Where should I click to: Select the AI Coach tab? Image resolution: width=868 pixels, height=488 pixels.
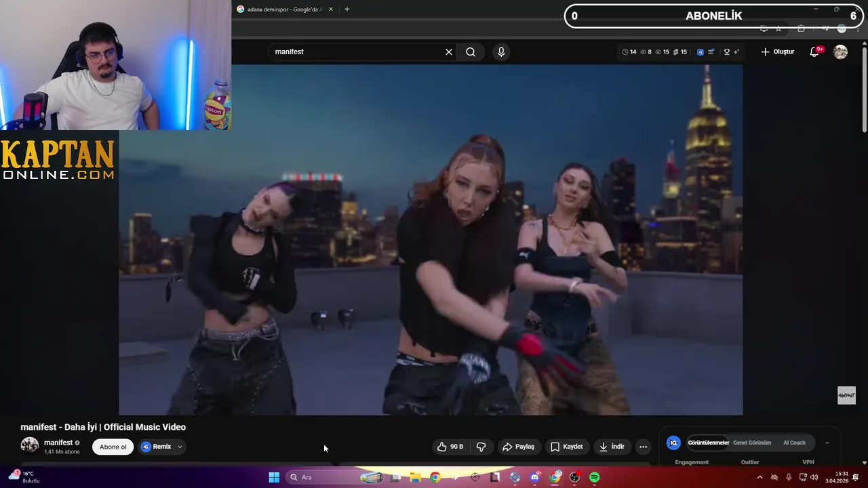pos(794,443)
